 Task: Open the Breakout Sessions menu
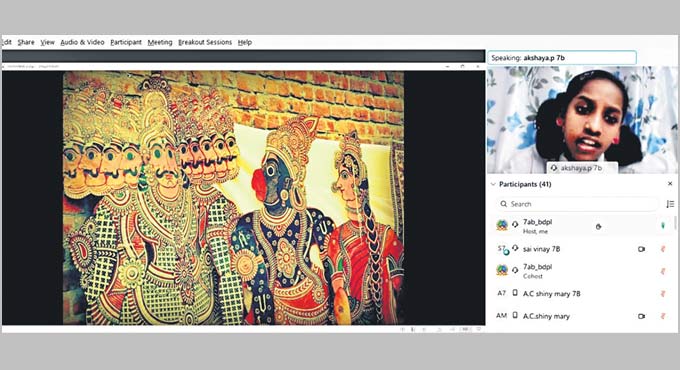(x=205, y=42)
